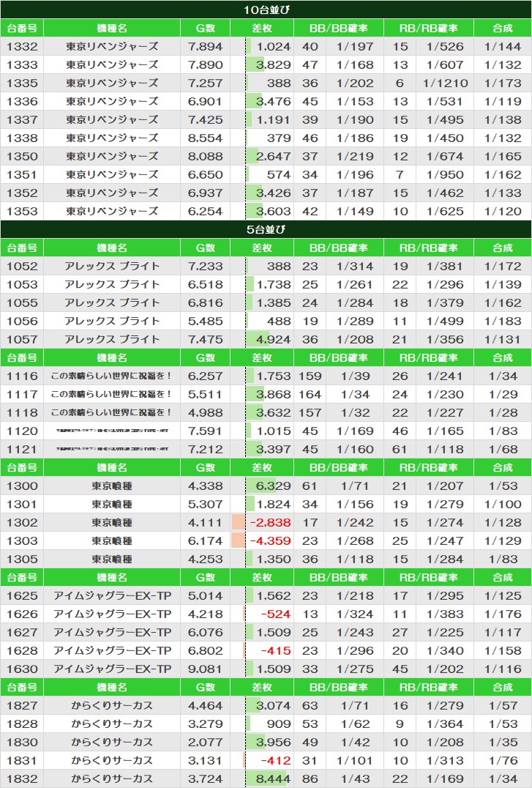The height and width of the screenshot is (788, 532).
Task: Select machine number 1332 cell
Action: click(22, 47)
